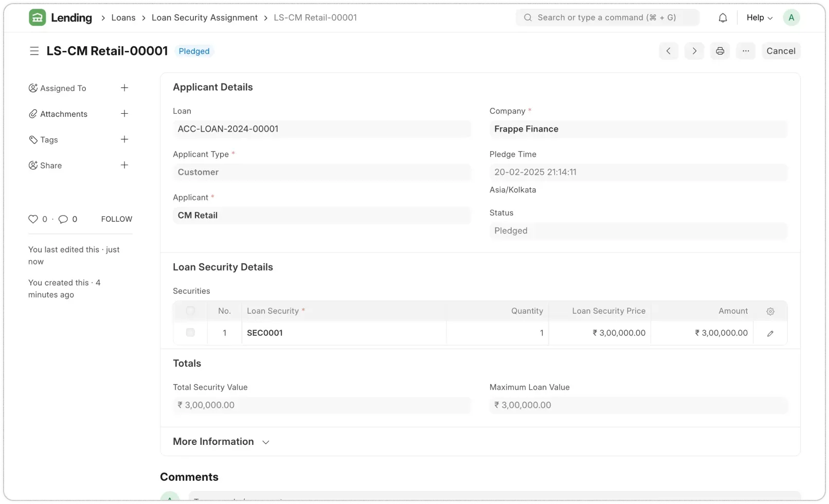The image size is (829, 504).
Task: Click the Lending app home icon
Action: tap(37, 17)
